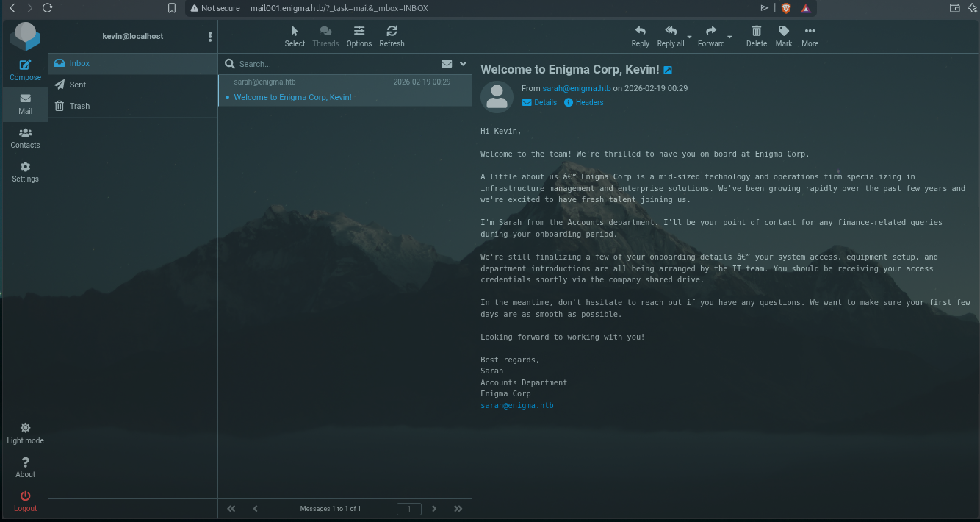Click Reply all button

(671, 36)
